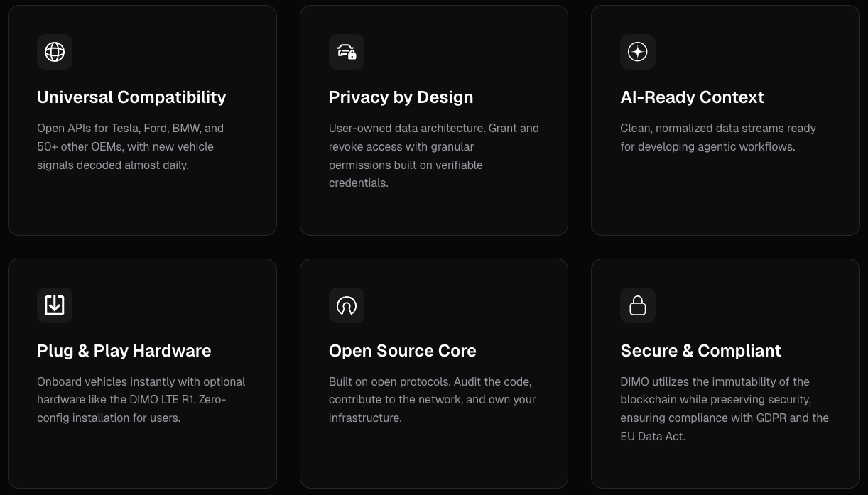The image size is (868, 495).
Task: Click the Privacy by Design title
Action: (401, 97)
